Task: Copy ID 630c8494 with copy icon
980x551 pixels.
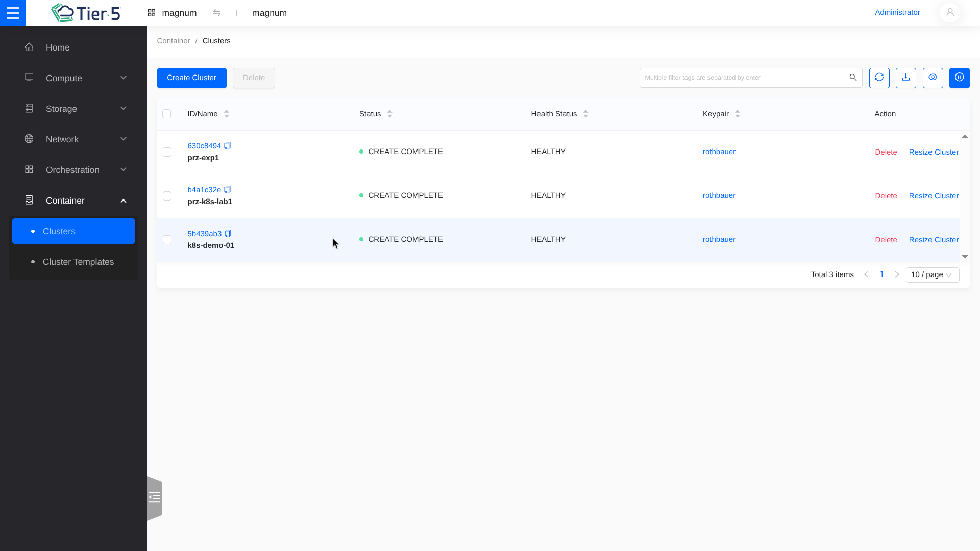Action: (x=228, y=146)
